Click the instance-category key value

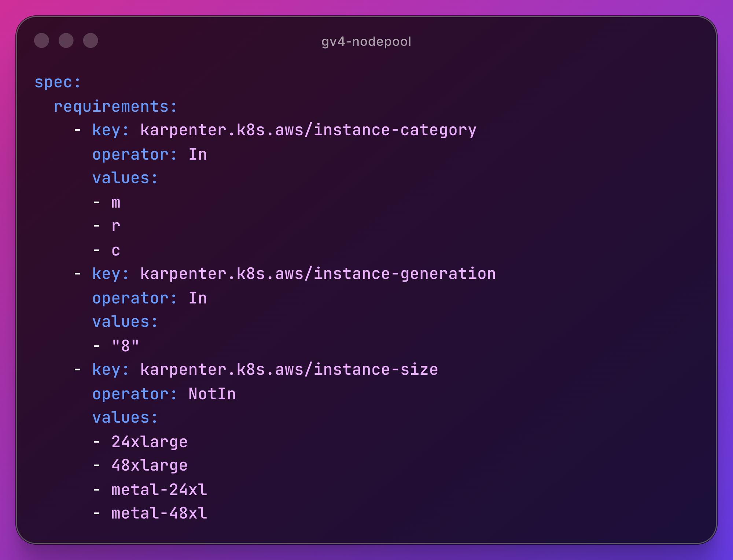[x=308, y=130]
